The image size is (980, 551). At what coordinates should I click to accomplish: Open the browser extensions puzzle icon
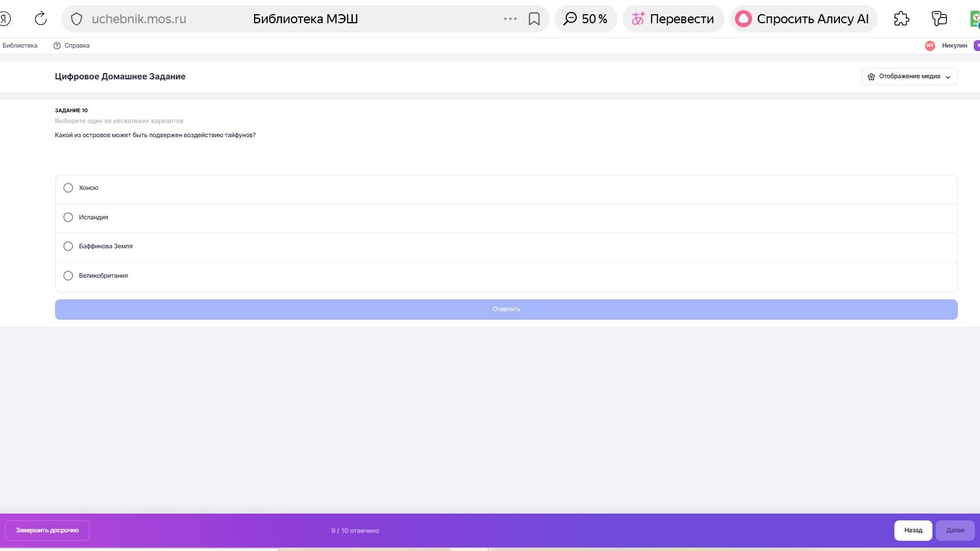pos(901,19)
